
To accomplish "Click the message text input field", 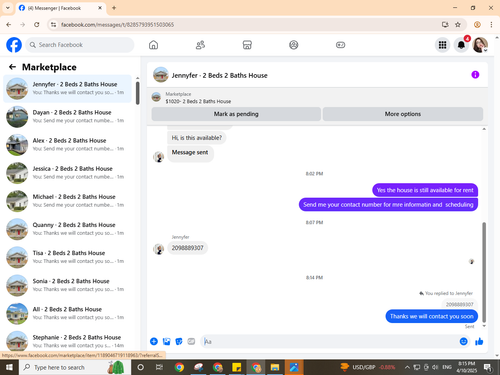I will tap(329, 341).
